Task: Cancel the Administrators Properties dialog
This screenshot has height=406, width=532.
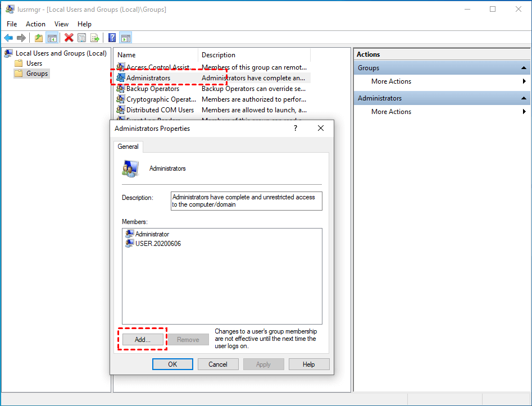Action: tap(218, 364)
